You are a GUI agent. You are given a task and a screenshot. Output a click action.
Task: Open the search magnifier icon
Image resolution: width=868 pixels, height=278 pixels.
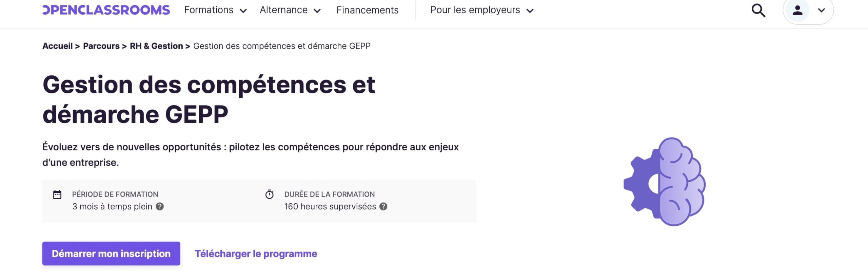758,11
